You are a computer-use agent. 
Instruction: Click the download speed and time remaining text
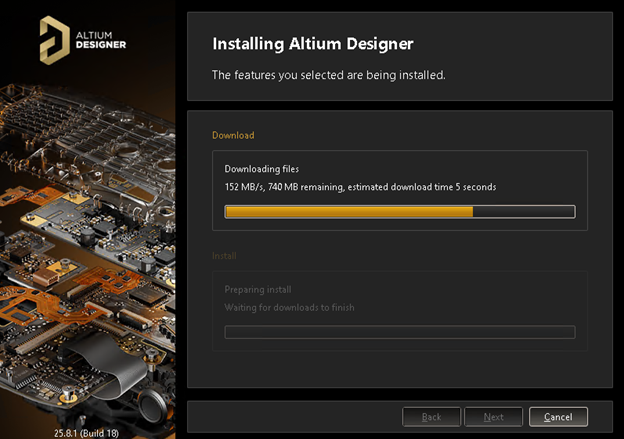(360, 187)
